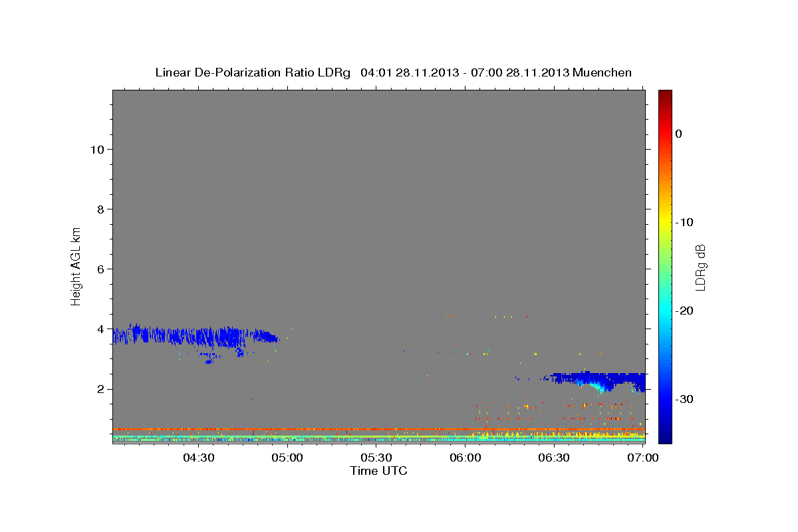The image size is (798, 532).
Task: Click the height tick label 6
Action: pyautogui.click(x=100, y=269)
